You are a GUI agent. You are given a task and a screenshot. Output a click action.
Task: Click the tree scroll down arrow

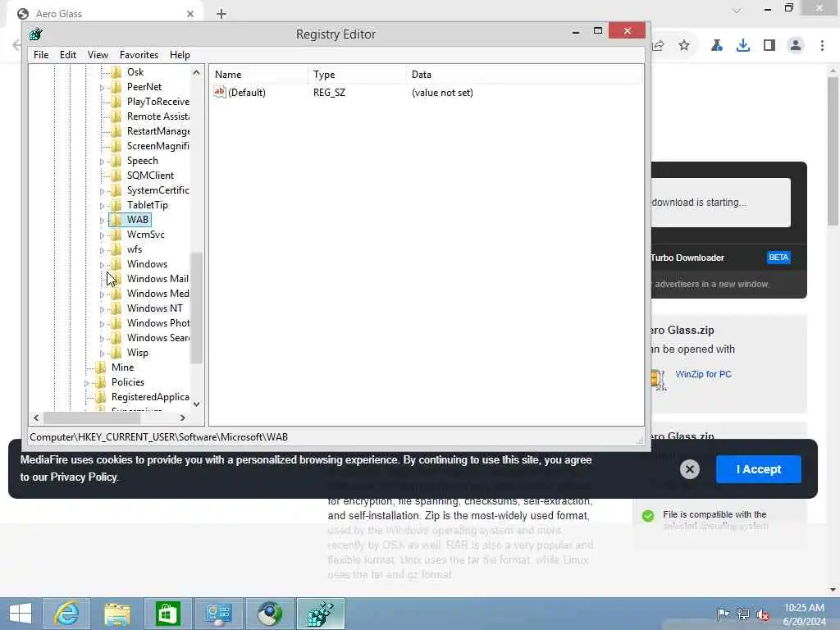(x=197, y=404)
